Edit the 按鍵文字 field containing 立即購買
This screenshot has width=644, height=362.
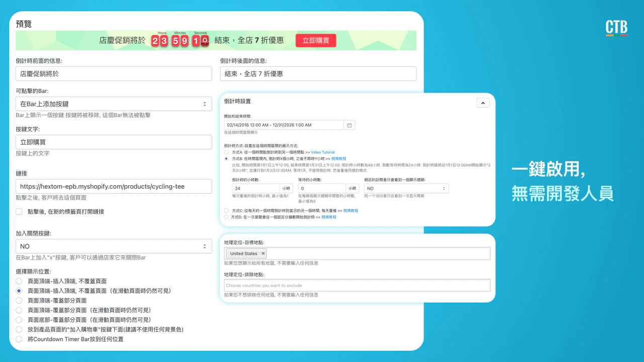(114, 142)
